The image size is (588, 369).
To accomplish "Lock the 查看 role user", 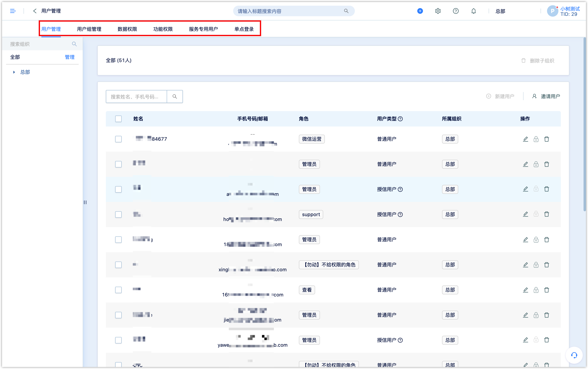I will (536, 290).
